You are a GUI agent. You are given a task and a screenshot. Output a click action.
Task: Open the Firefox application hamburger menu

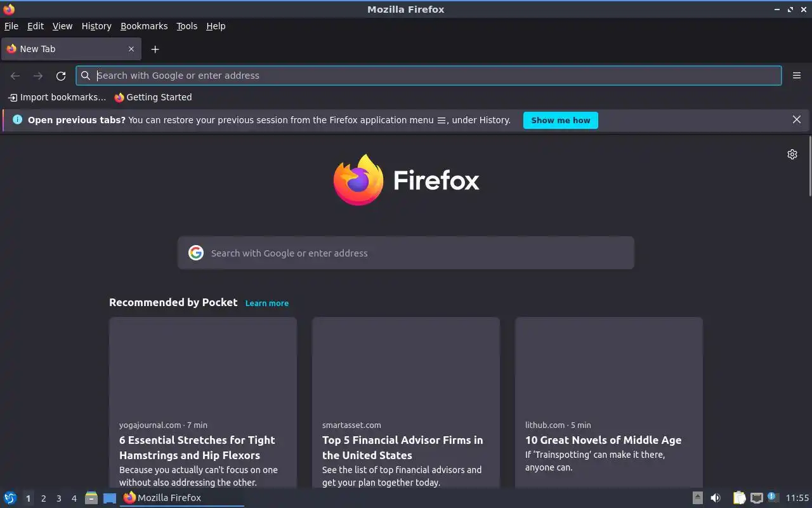797,76
